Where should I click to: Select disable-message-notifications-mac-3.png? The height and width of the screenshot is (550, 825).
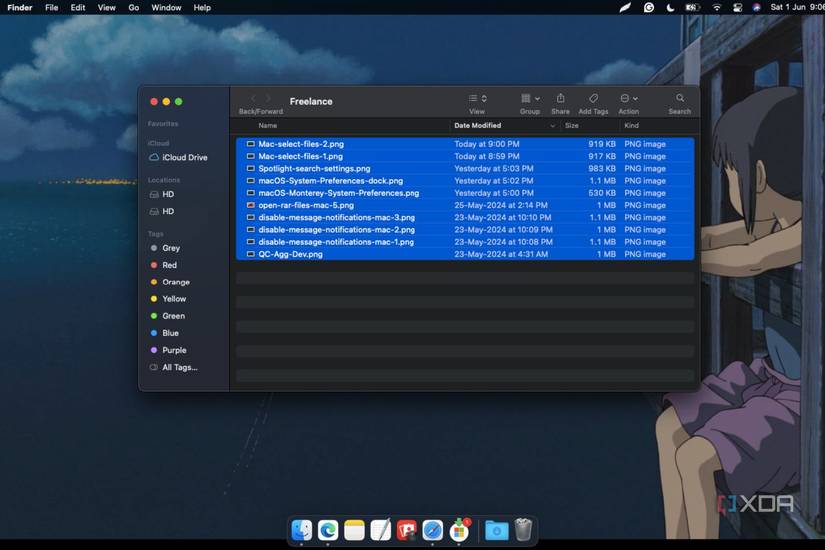[x=465, y=217]
